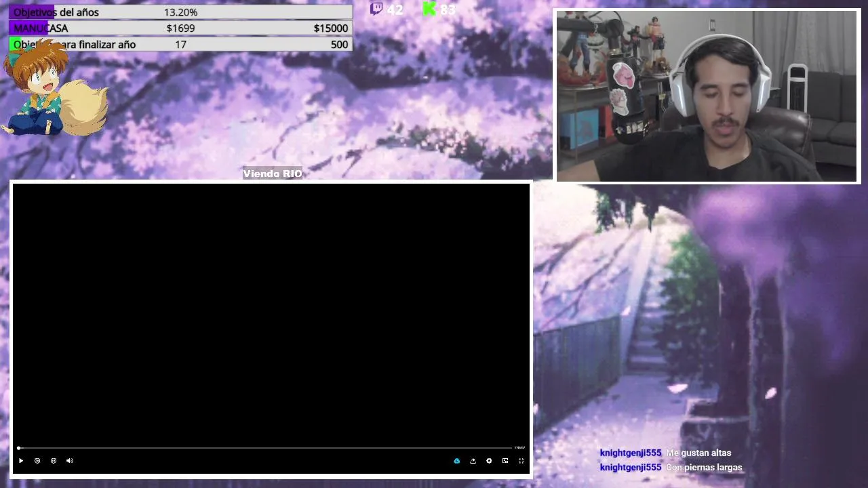This screenshot has height=488, width=868.
Task: Toggle fullscreen in the video player
Action: 521,461
